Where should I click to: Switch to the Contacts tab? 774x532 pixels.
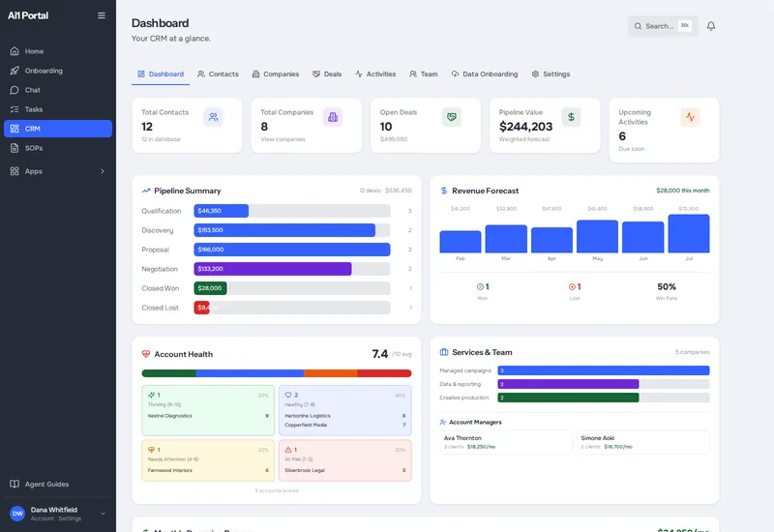[x=218, y=74]
